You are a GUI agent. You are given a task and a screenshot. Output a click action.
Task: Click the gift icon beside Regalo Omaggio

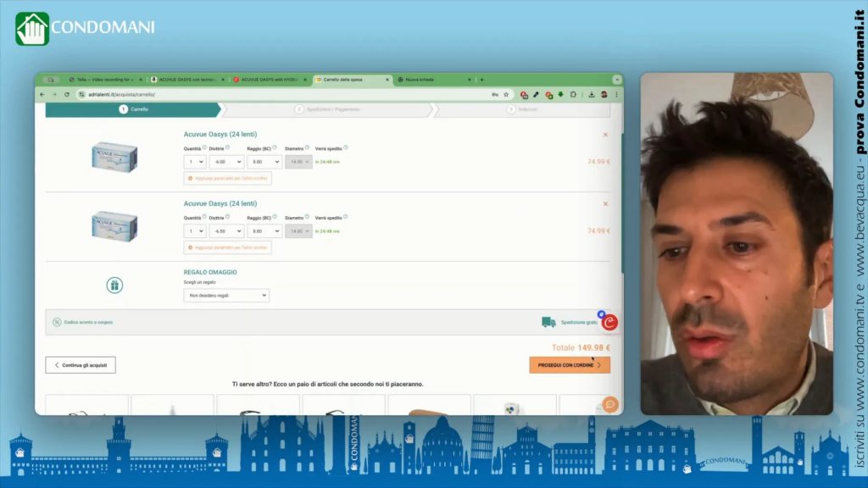[114, 286]
